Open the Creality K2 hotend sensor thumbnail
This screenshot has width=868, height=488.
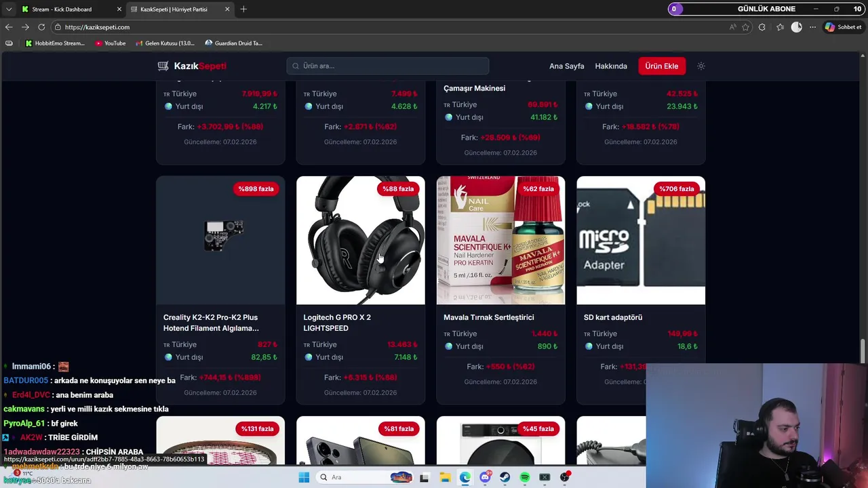pyautogui.click(x=220, y=241)
